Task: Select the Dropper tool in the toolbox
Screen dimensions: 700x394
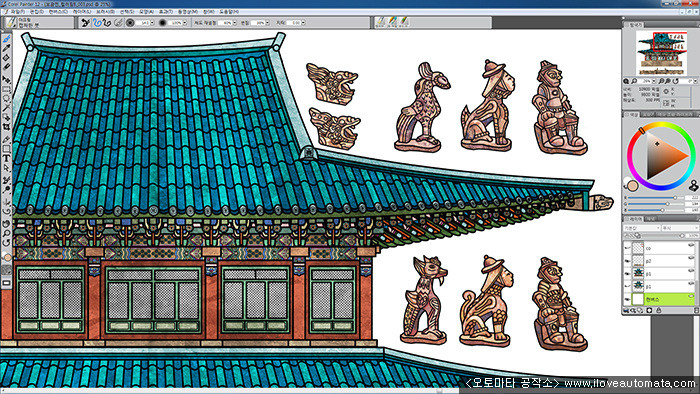Action: point(6,49)
